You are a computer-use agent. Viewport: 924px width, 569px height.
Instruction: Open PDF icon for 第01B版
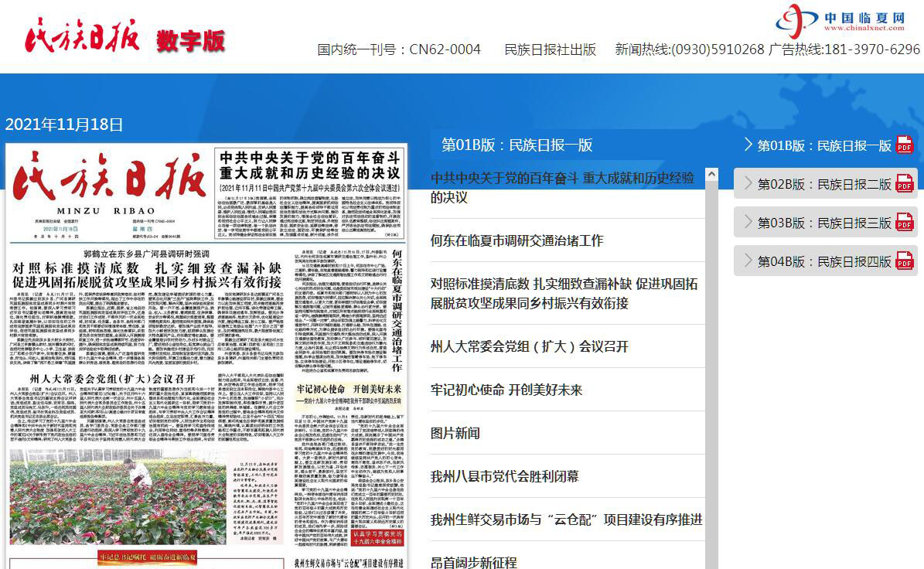[x=904, y=145]
